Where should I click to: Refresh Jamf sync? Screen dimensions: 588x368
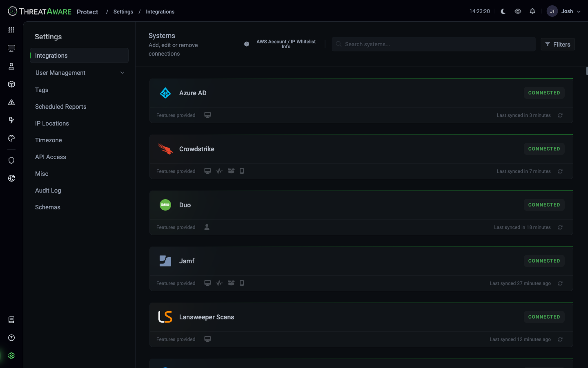[x=560, y=283]
